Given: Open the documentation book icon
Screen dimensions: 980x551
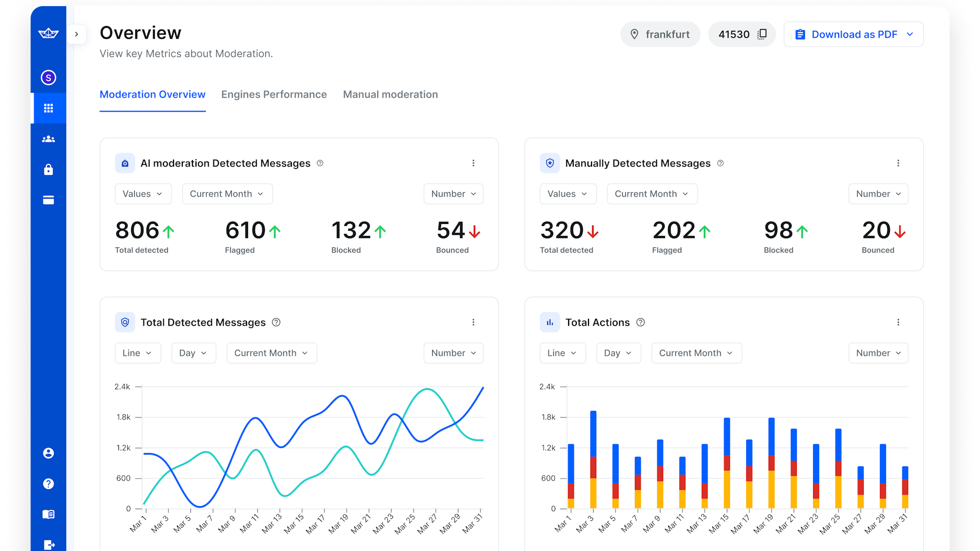Looking at the screenshot, I should tap(48, 514).
